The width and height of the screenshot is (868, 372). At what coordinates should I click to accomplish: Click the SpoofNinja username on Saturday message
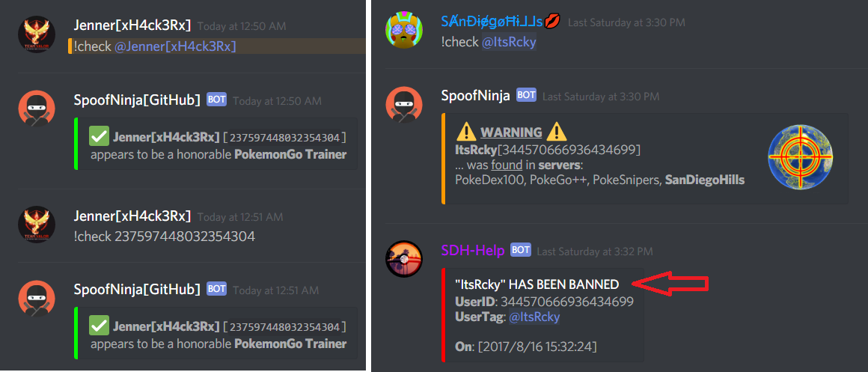475,96
